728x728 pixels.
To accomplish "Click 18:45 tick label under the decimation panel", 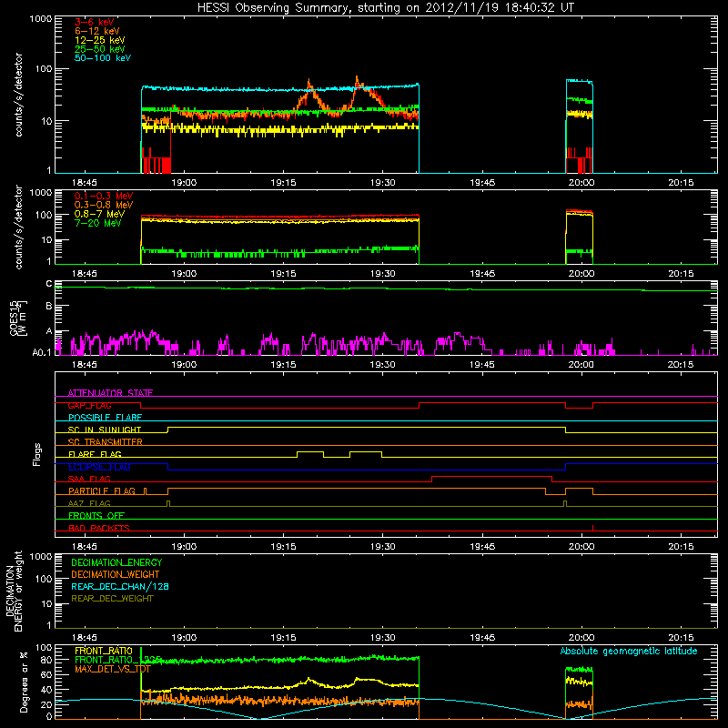I will click(x=85, y=638).
